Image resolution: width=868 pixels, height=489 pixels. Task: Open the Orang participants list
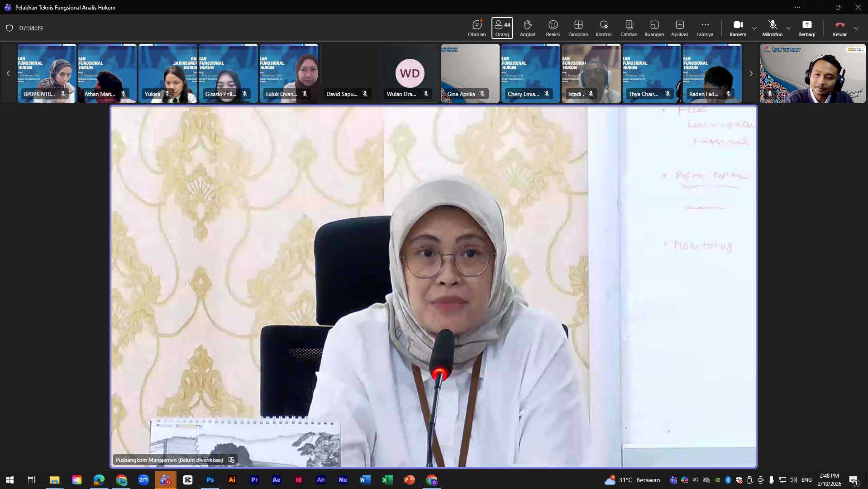pyautogui.click(x=502, y=28)
